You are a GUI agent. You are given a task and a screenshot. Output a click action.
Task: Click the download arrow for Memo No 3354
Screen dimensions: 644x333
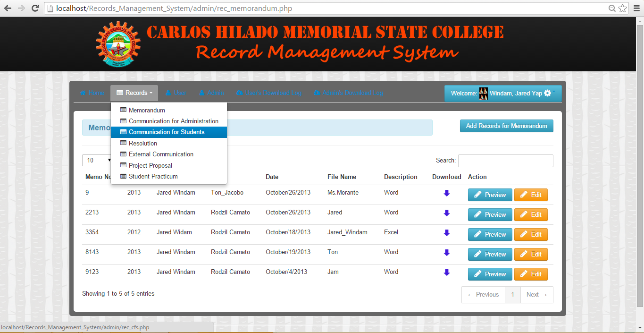pyautogui.click(x=446, y=232)
